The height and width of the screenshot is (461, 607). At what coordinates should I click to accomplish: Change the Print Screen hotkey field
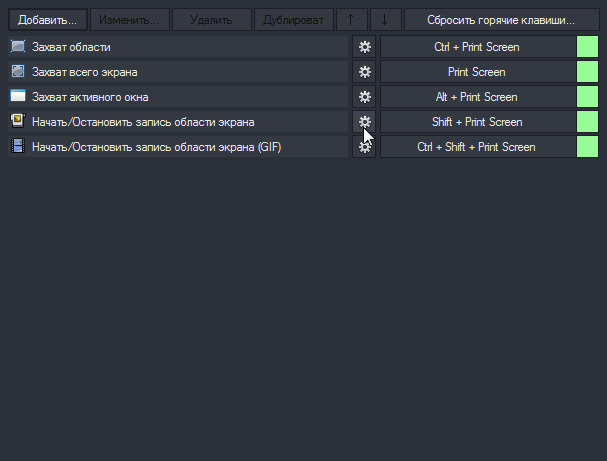(x=478, y=72)
